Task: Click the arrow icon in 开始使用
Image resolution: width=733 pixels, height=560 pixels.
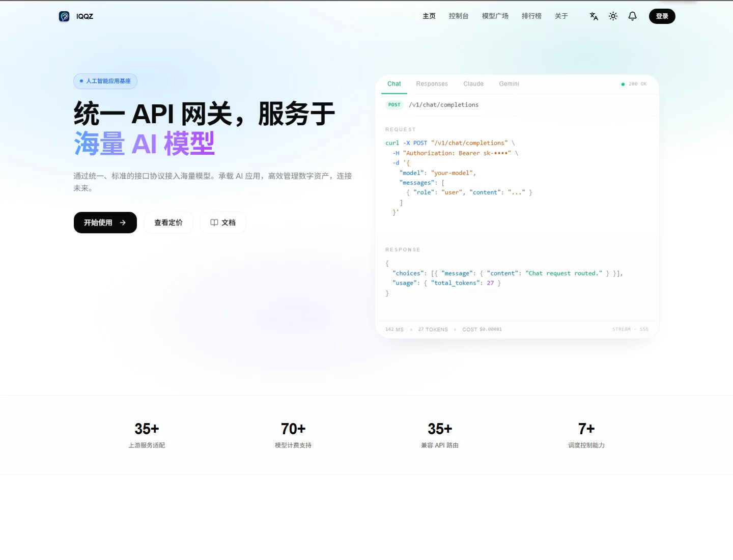Action: [x=123, y=222]
